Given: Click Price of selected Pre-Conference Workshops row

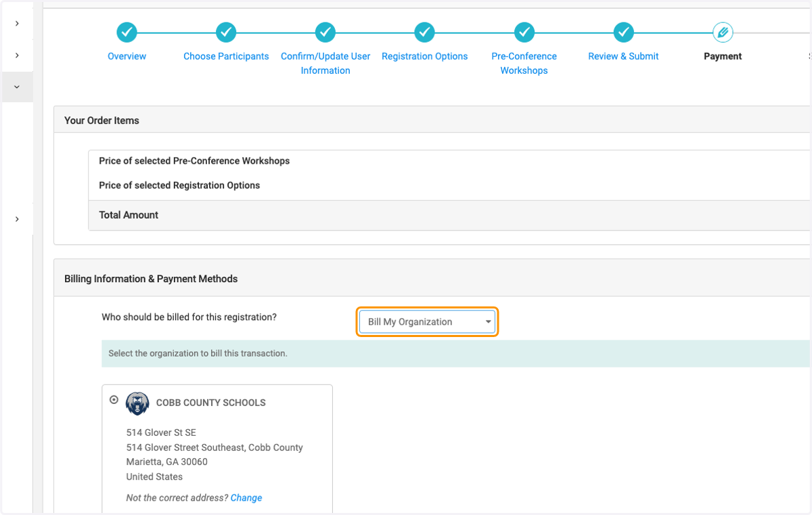Looking at the screenshot, I should 449,161.
